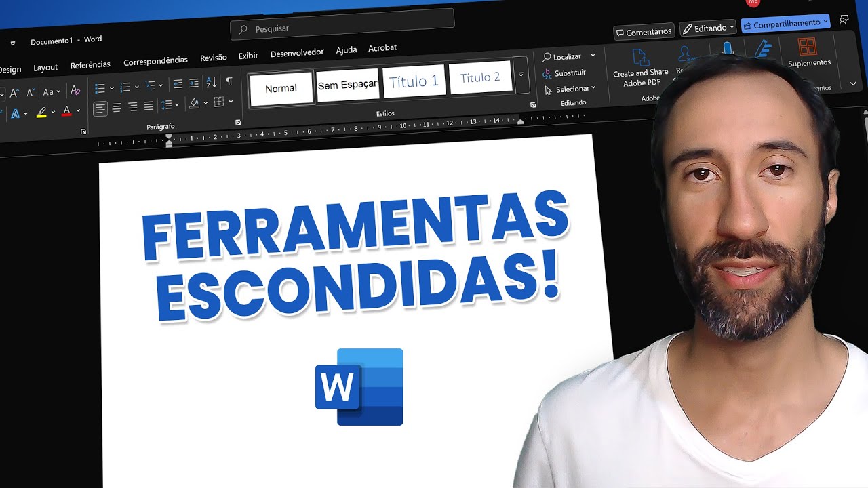Increase paragraph indent
Image resolution: width=868 pixels, height=488 pixels.
195,83
